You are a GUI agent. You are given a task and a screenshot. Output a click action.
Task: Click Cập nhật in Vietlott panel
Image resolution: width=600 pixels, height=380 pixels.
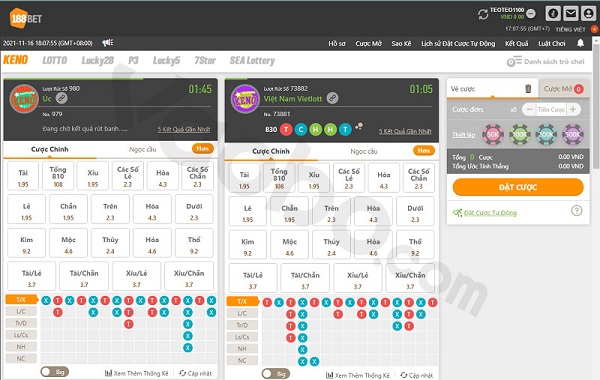417,375
